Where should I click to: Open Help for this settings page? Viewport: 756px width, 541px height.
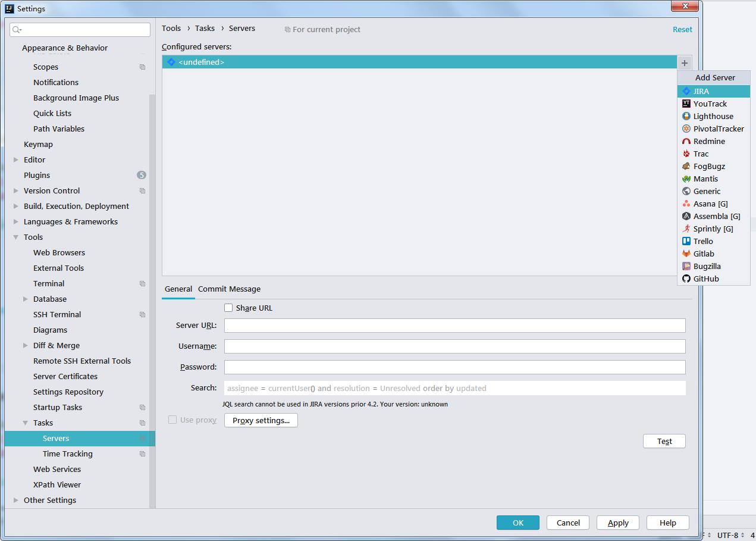point(668,523)
